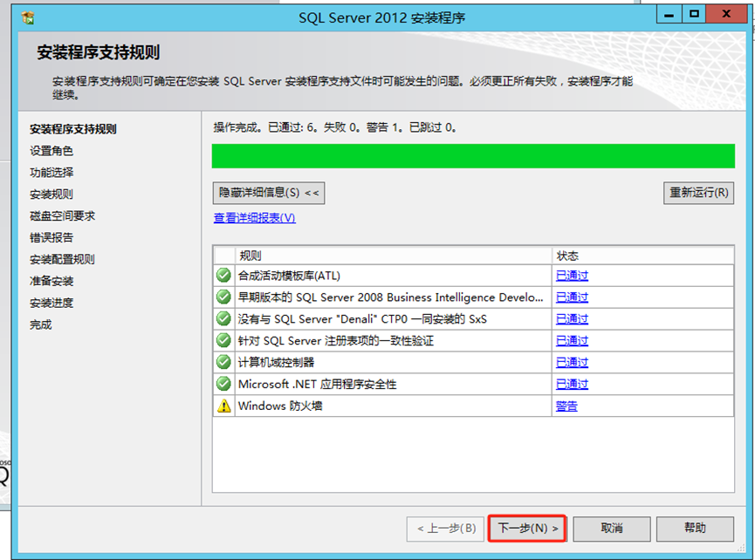Click green check icon for 注册表项的一致性验证 row
This screenshot has width=755, height=560.
[223, 340]
